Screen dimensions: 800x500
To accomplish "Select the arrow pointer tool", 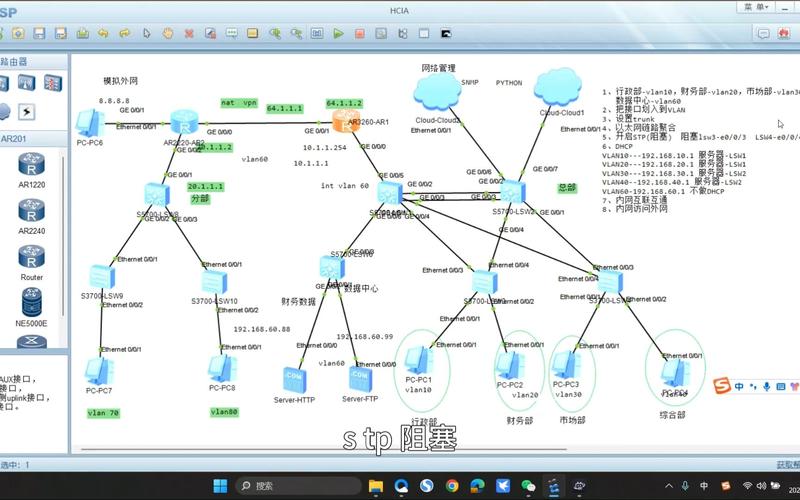I will (x=147, y=34).
